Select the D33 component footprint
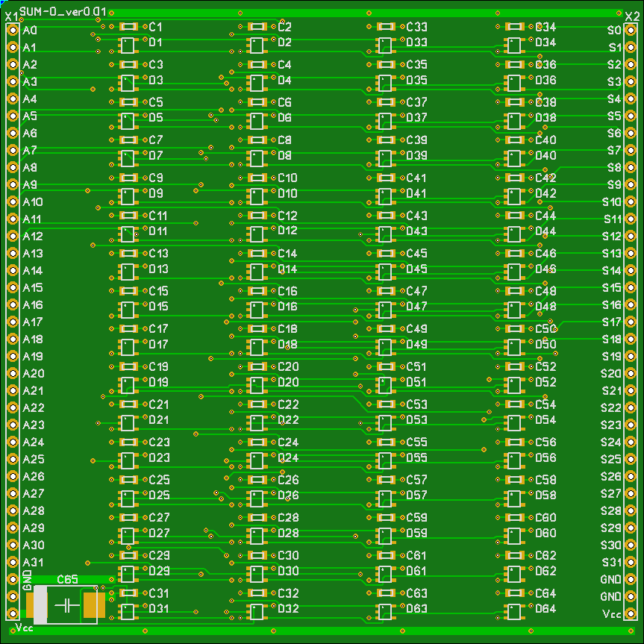 (385, 46)
